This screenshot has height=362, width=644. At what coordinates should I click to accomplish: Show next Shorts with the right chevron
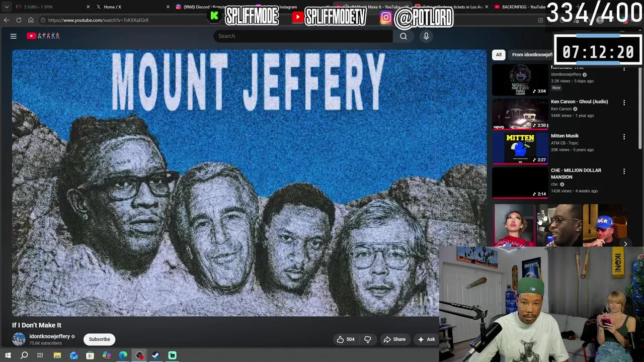[x=625, y=244]
